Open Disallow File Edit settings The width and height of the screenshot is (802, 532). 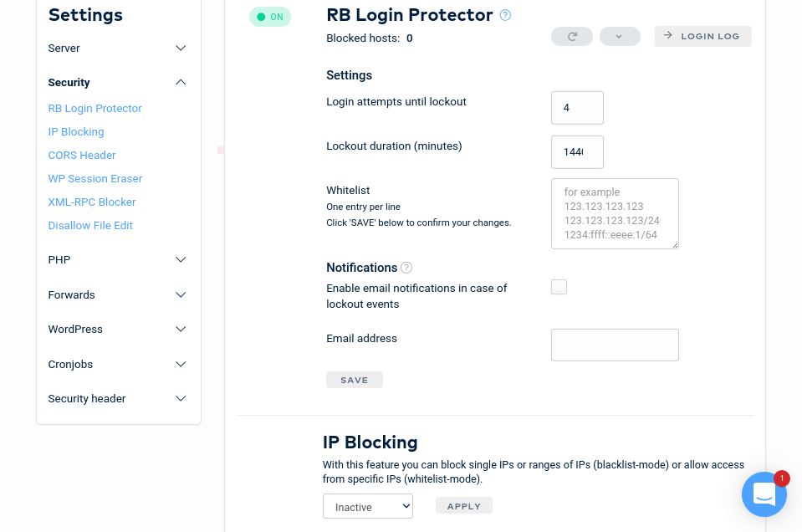point(90,226)
